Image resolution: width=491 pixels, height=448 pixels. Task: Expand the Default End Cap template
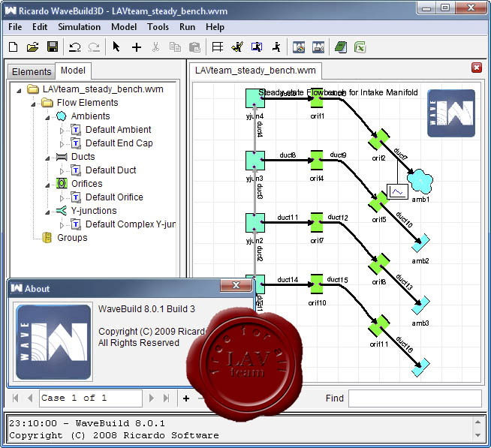[62, 144]
